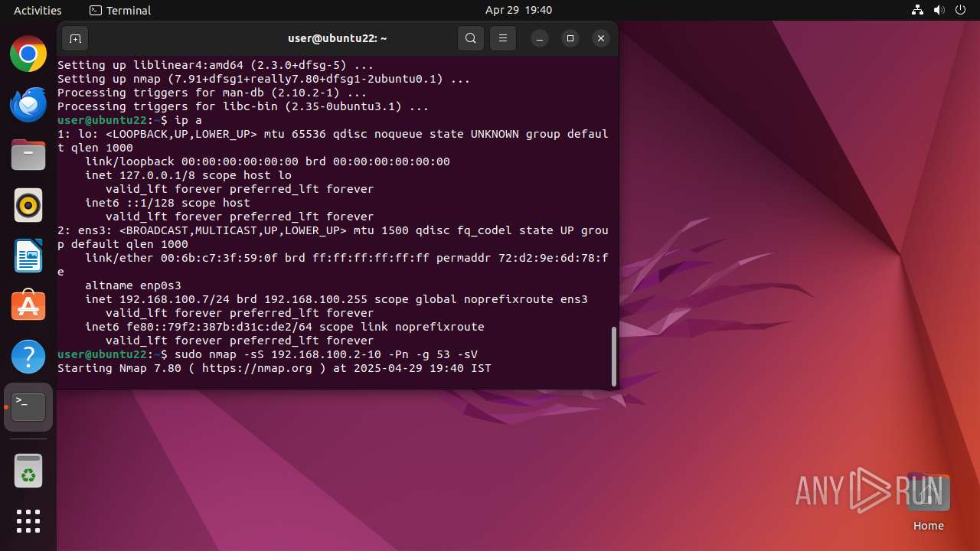The height and width of the screenshot is (551, 980).
Task: Select the Terminal icon in the dock
Action: [28, 408]
